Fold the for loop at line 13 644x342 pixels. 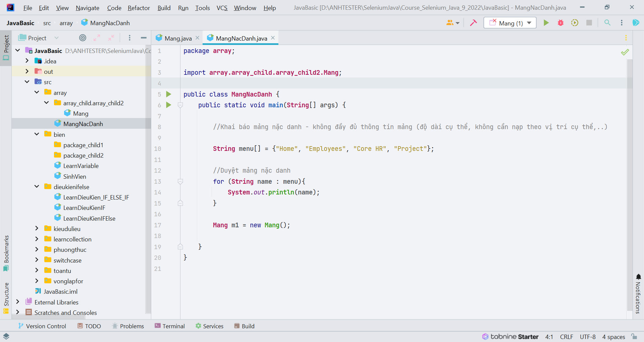[180, 182]
